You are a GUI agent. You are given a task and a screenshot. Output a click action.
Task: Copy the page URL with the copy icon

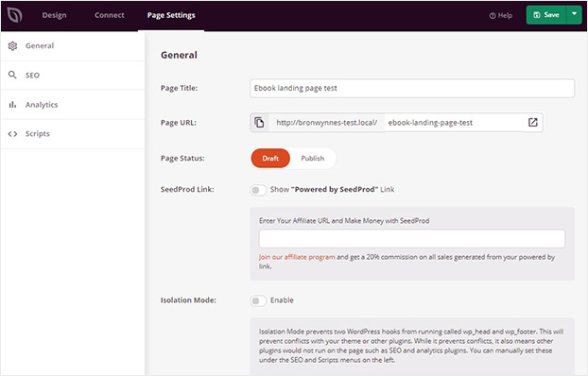coord(259,123)
